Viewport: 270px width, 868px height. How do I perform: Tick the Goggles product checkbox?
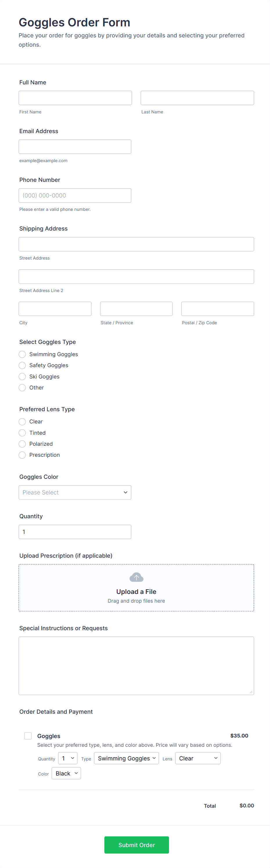click(x=28, y=736)
